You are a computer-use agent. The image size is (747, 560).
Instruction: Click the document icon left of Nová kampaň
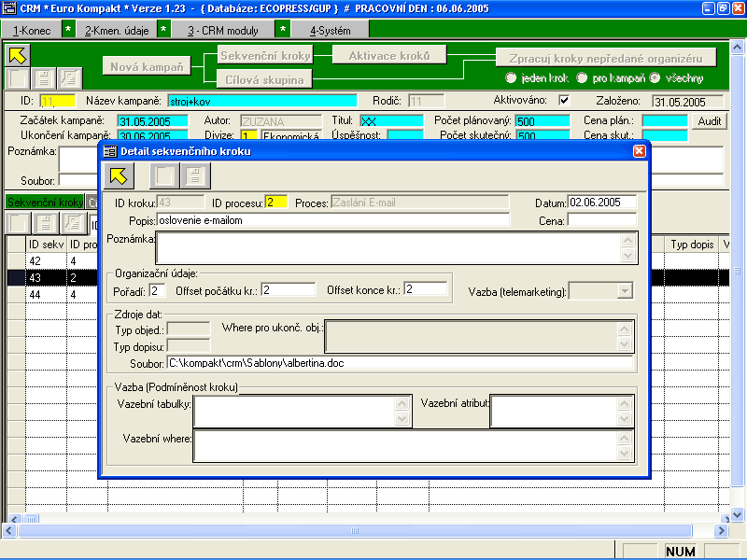69,77
